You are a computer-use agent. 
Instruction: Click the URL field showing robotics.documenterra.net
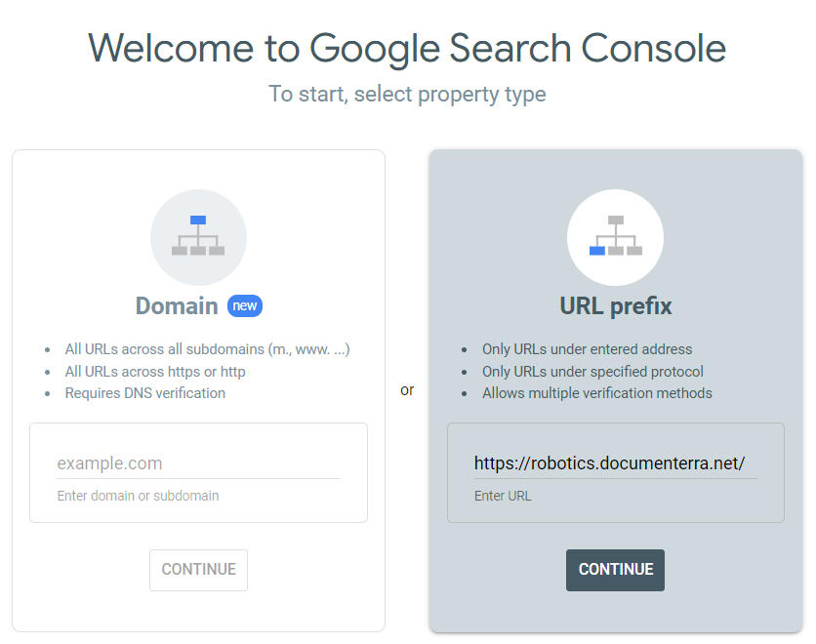(x=615, y=462)
